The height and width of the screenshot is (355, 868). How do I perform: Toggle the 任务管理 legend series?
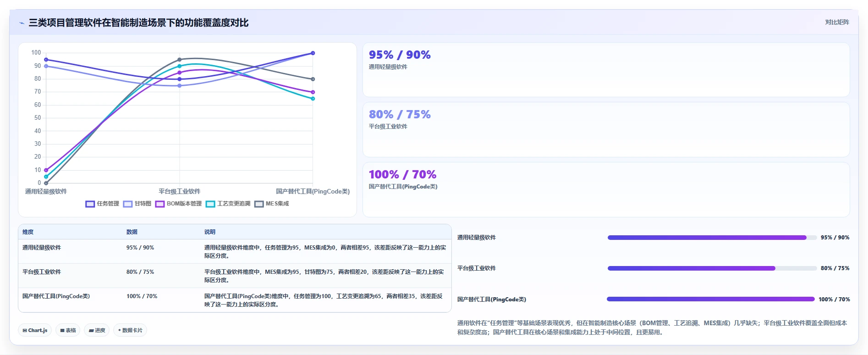click(102, 204)
